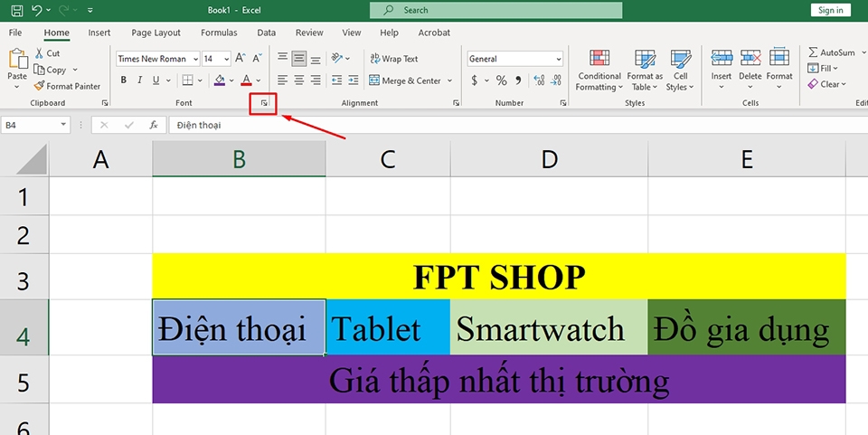Screen dimensions: 868x435
Task: Increase font size with large A icon
Action: tap(241, 58)
